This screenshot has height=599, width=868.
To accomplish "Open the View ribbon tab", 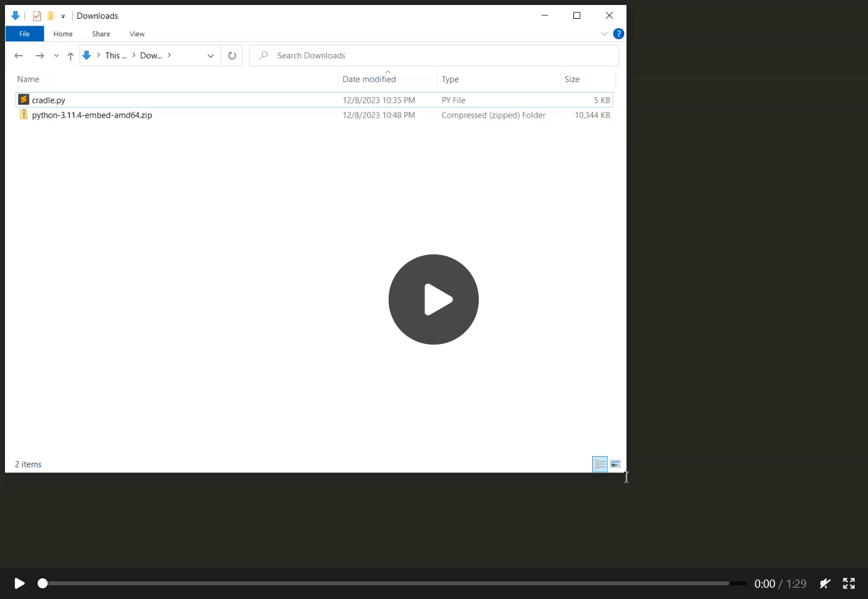I will pyautogui.click(x=137, y=34).
